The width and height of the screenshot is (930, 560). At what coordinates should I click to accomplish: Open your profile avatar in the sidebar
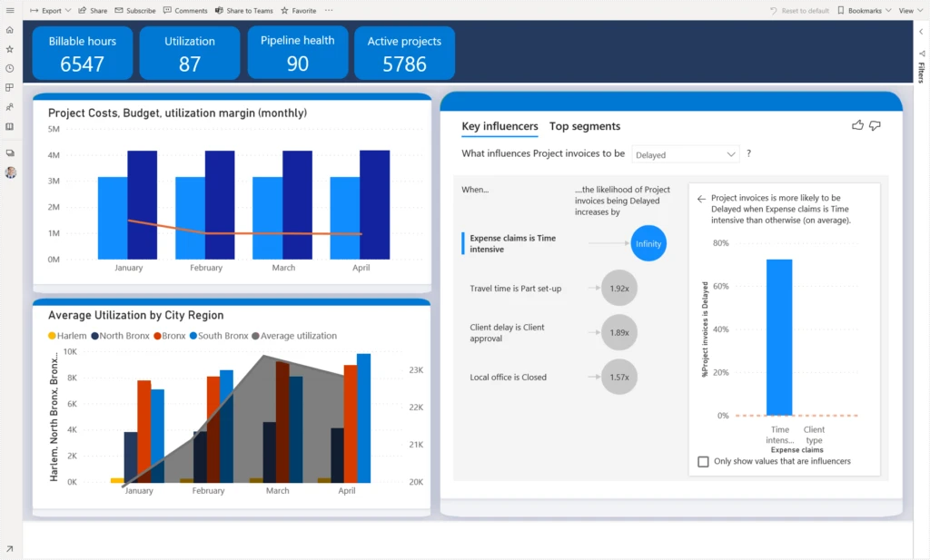11,172
